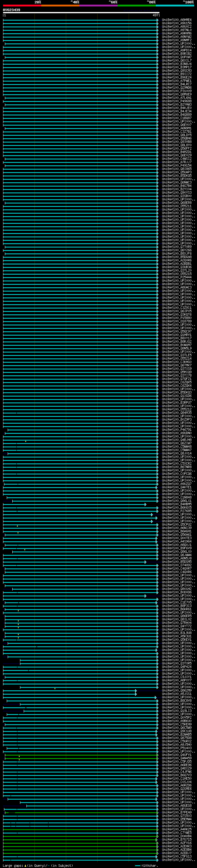Select label UniRef100_Q4KTE1
This screenshot has width=197, height=868.
tap(177, 487)
